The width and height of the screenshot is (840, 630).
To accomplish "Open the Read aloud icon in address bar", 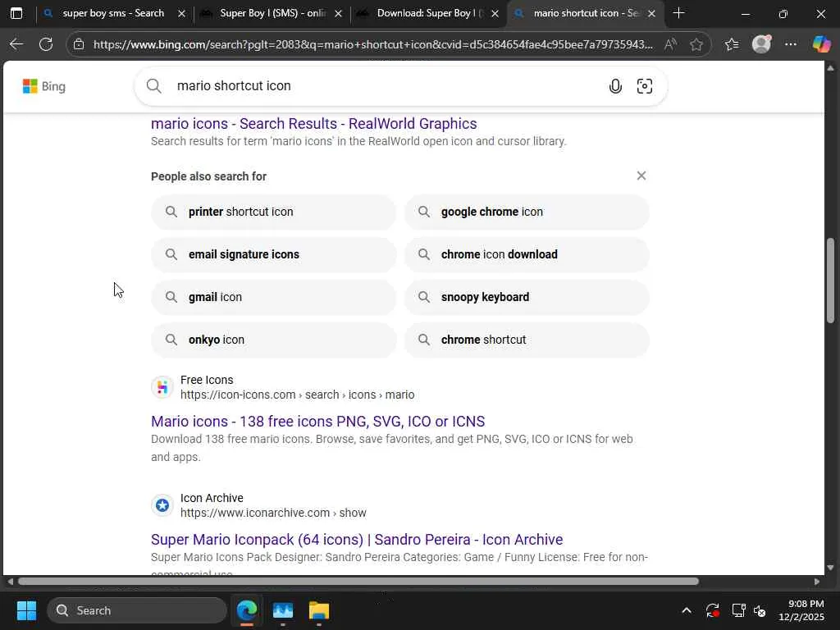I will point(670,44).
